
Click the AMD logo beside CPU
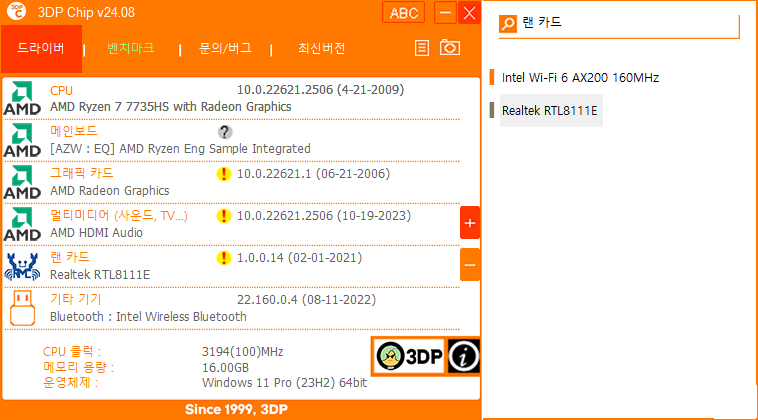pos(22,98)
